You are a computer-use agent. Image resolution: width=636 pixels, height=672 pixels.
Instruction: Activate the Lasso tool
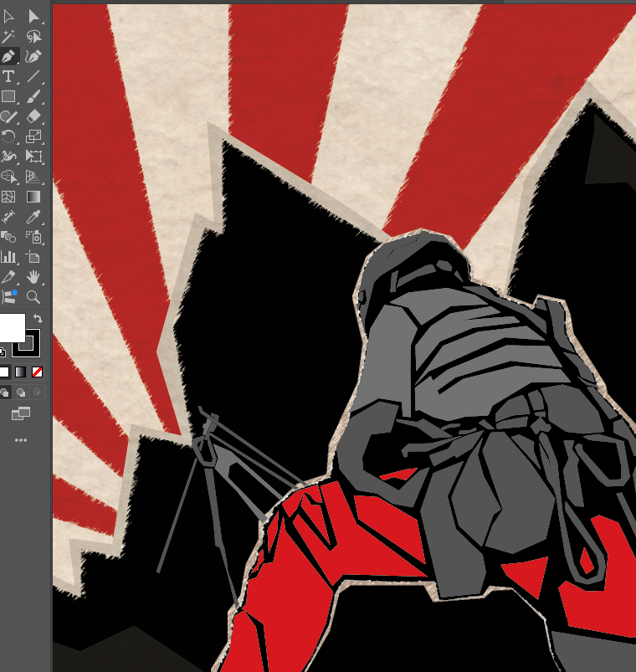(x=33, y=37)
